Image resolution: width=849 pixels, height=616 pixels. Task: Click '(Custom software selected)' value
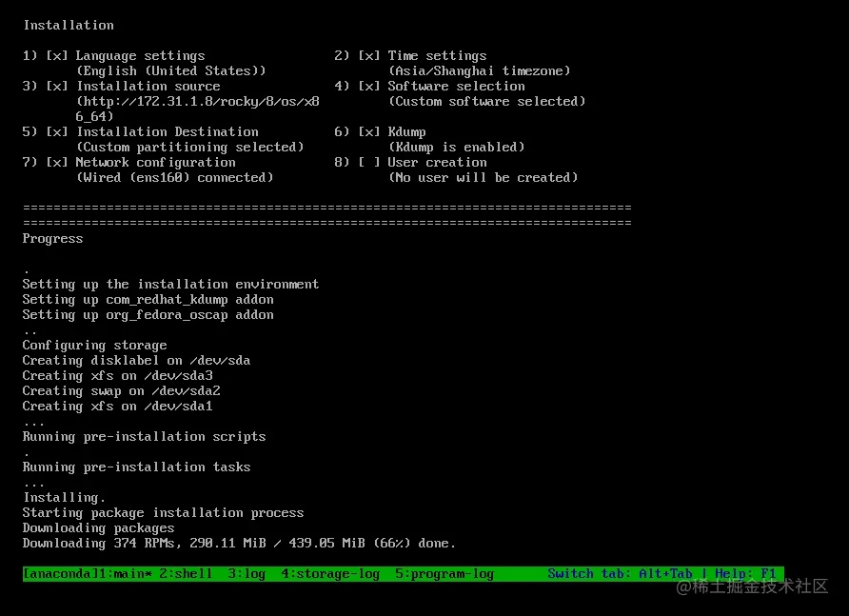(x=486, y=101)
